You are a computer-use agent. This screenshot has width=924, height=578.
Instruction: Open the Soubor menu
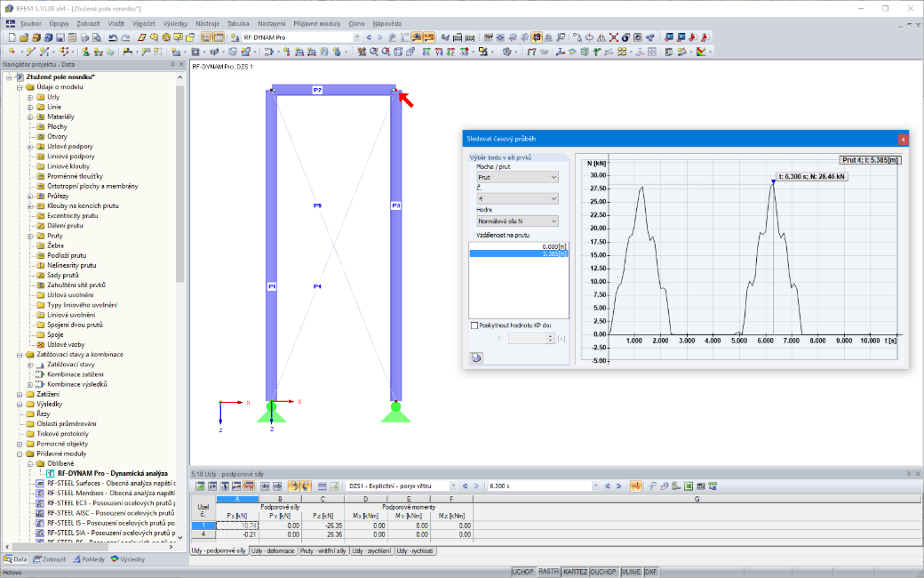[x=30, y=24]
